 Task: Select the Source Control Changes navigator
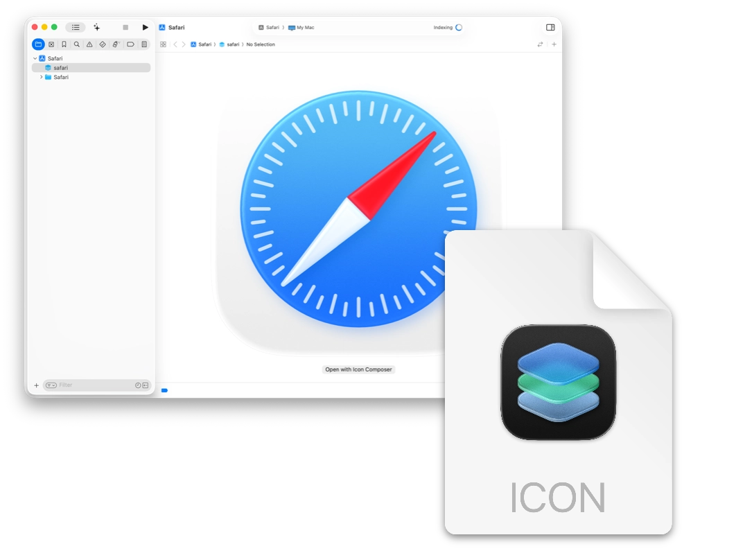click(51, 44)
